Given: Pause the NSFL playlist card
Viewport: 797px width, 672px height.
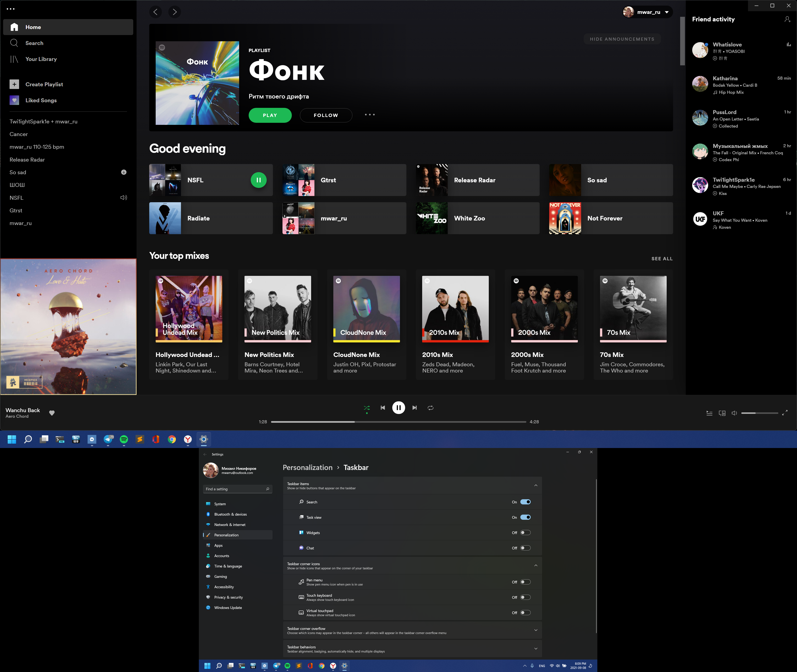Looking at the screenshot, I should (x=258, y=180).
